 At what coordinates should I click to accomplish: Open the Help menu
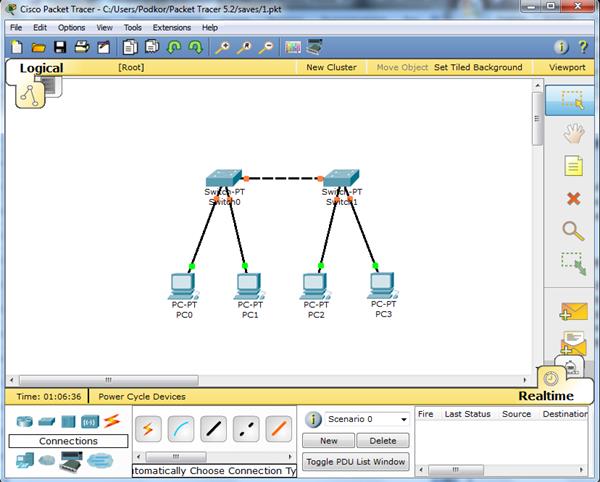pyautogui.click(x=210, y=28)
